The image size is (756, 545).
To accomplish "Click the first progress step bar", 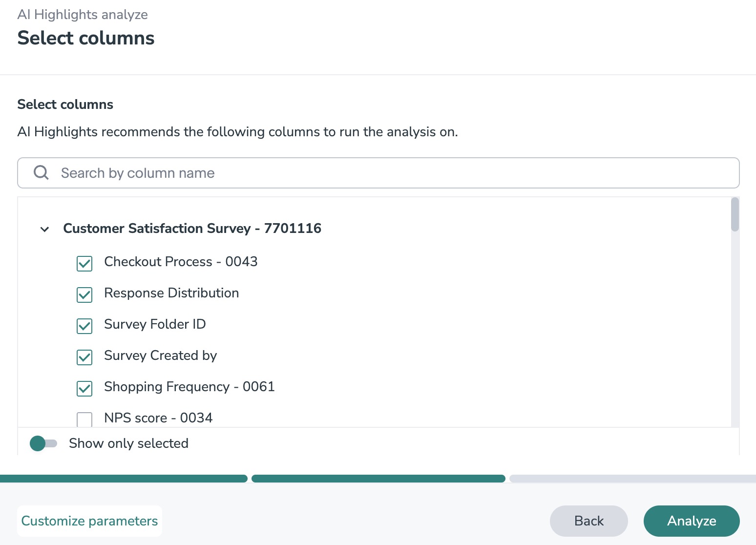I will [x=124, y=479].
